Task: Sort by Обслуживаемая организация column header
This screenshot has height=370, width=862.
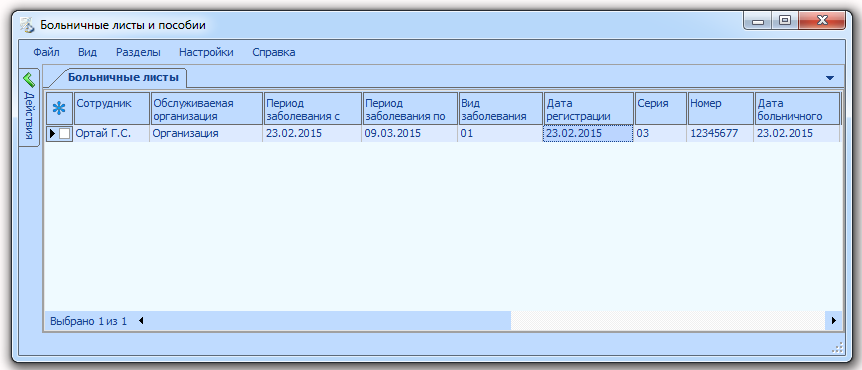Action: click(x=207, y=108)
